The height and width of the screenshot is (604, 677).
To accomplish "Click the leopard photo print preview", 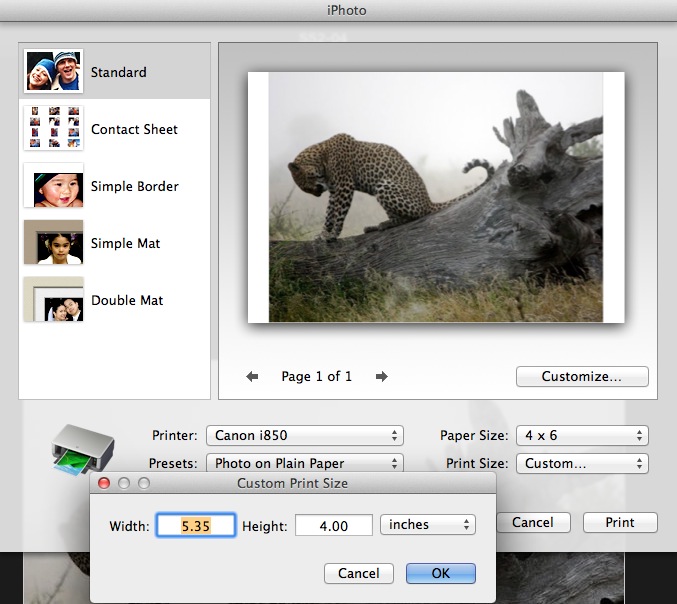I will click(x=436, y=197).
